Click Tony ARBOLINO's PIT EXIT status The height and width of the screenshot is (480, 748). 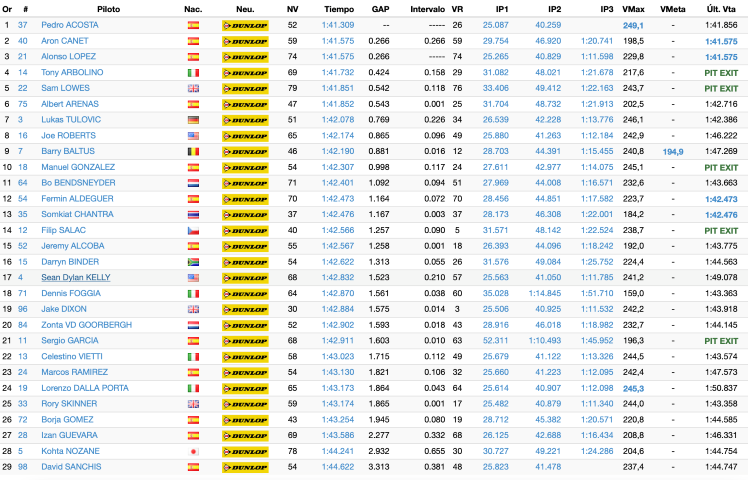tap(721, 73)
